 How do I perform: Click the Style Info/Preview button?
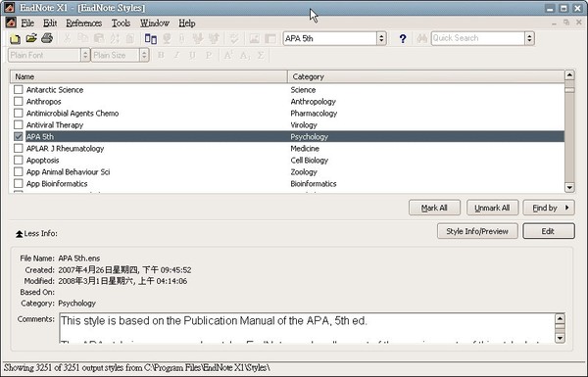(477, 231)
